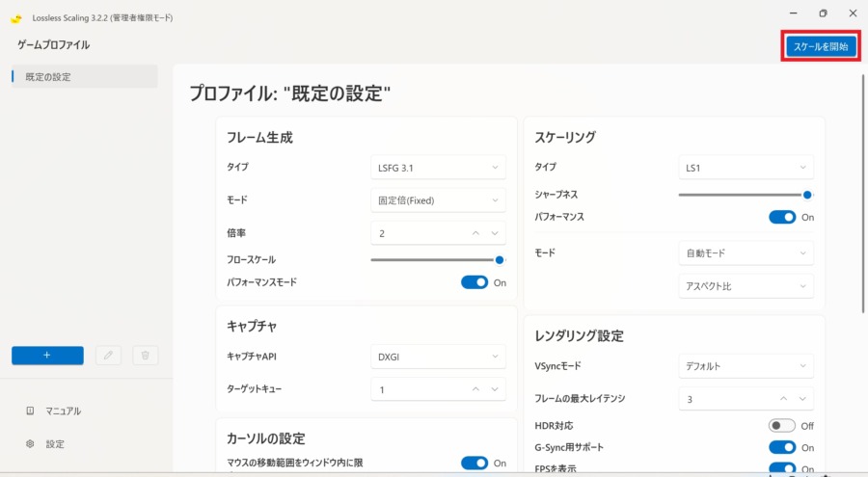868x477 pixels.
Task: Disable the G-Sync用サポート toggle
Action: pos(782,447)
